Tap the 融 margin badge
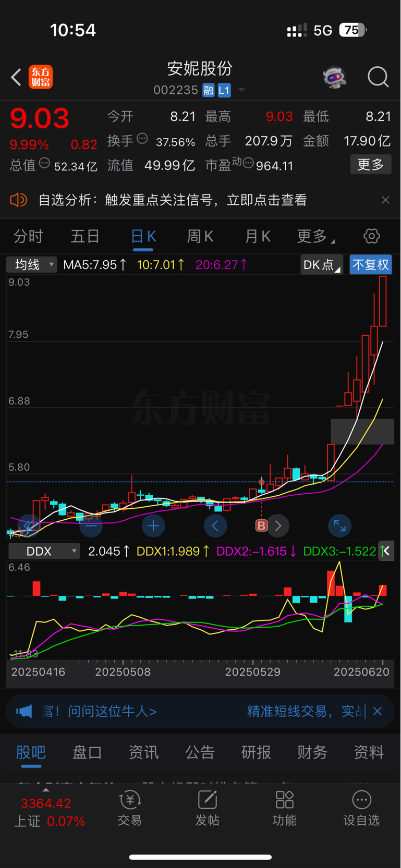Image resolution: width=401 pixels, height=868 pixels. (209, 90)
